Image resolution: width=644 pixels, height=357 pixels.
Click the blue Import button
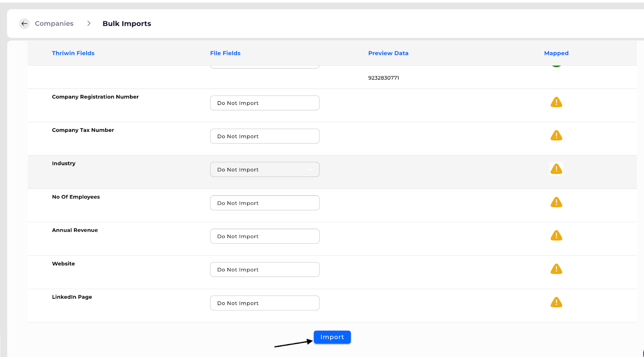[x=332, y=337]
